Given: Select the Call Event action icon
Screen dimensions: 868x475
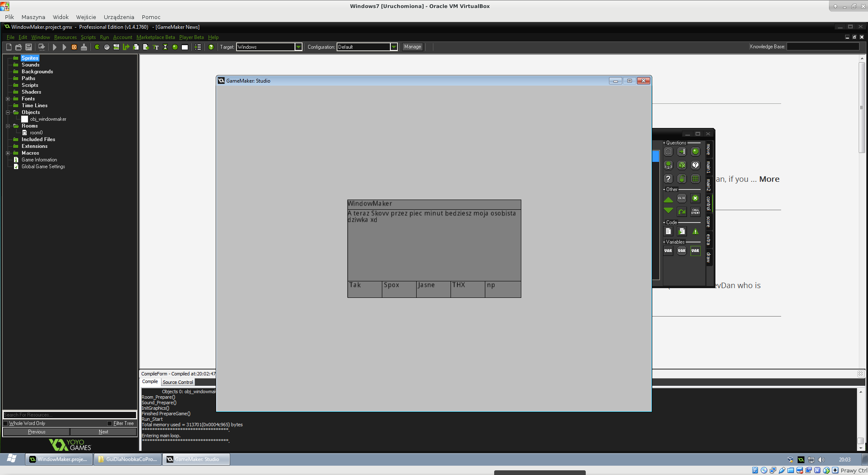Looking at the screenshot, I should click(695, 211).
